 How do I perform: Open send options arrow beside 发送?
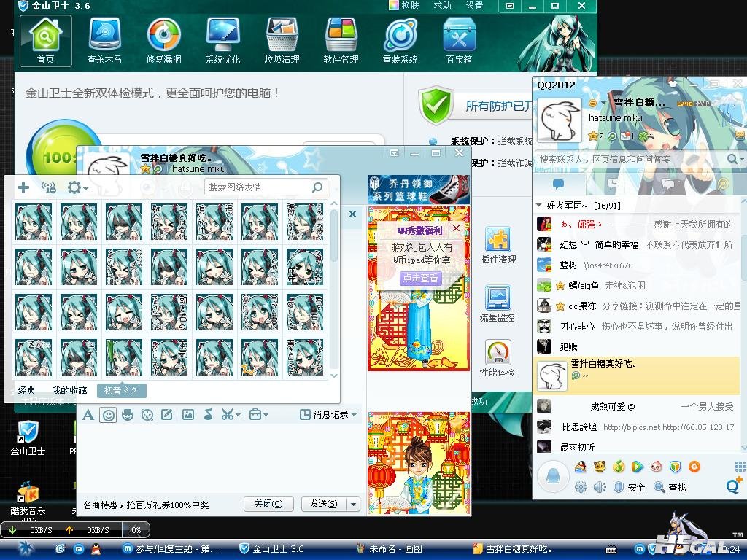353,504
